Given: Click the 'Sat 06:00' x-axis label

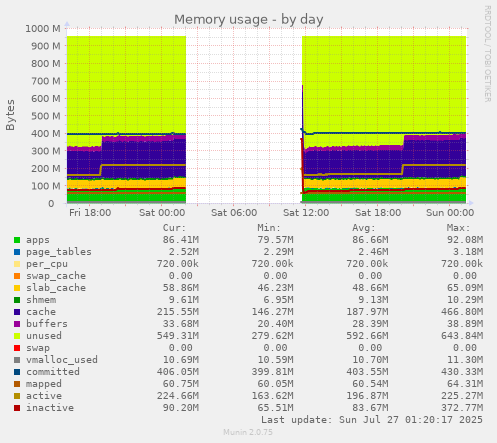Looking at the screenshot, I should [234, 213].
